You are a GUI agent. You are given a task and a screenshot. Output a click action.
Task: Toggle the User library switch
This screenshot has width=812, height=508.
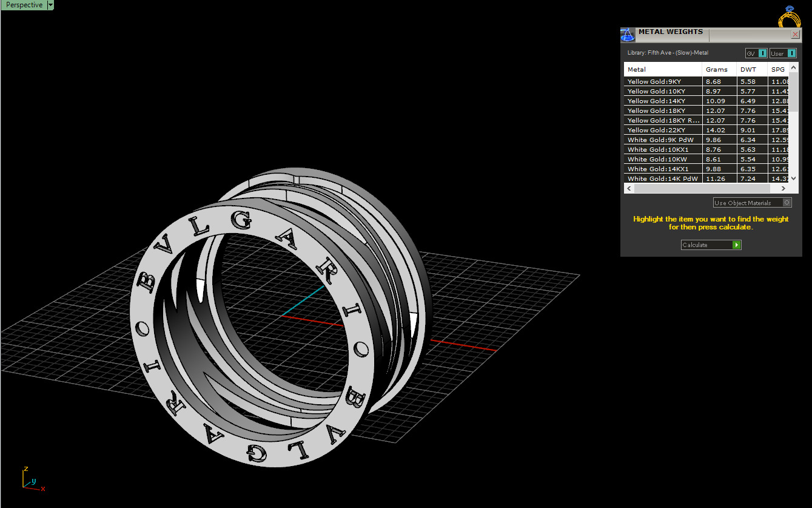(x=782, y=53)
